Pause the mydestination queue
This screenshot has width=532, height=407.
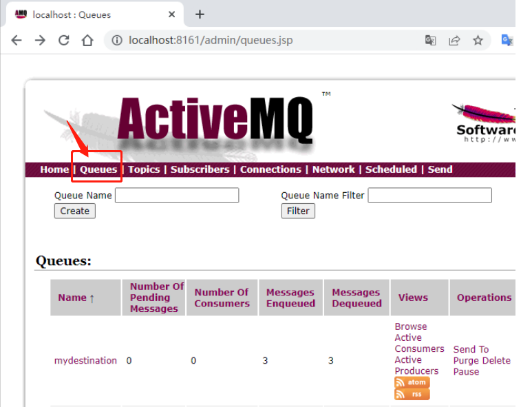pyautogui.click(x=466, y=372)
